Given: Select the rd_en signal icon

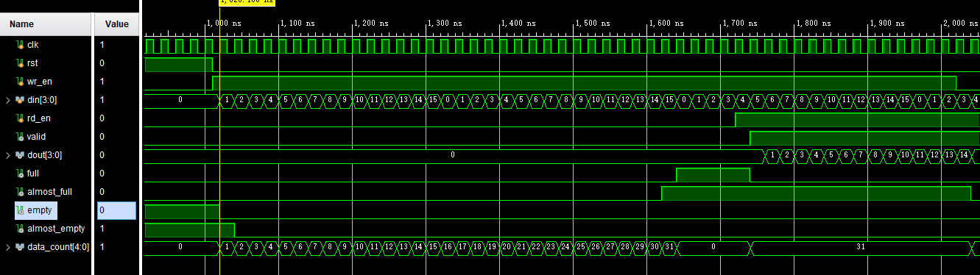Looking at the screenshot, I should (x=21, y=118).
